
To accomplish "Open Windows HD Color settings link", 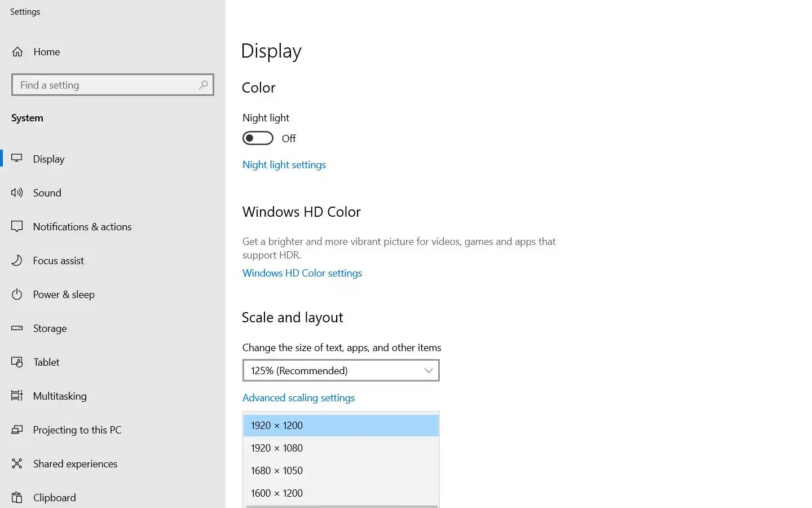I will [302, 273].
